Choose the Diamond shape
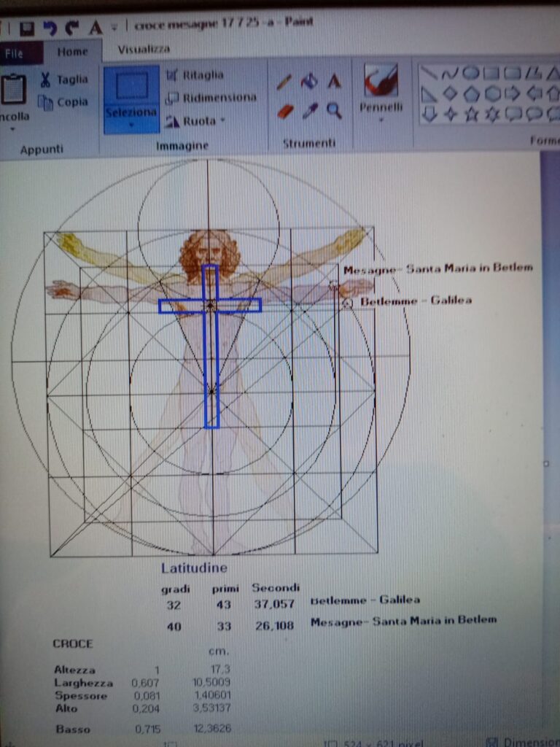560x747 pixels. click(x=450, y=93)
